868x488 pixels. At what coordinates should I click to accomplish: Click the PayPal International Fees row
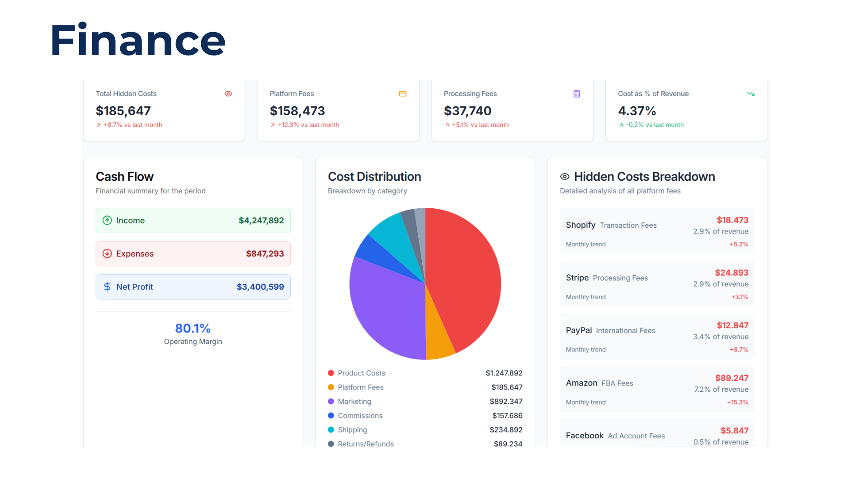[x=656, y=336]
